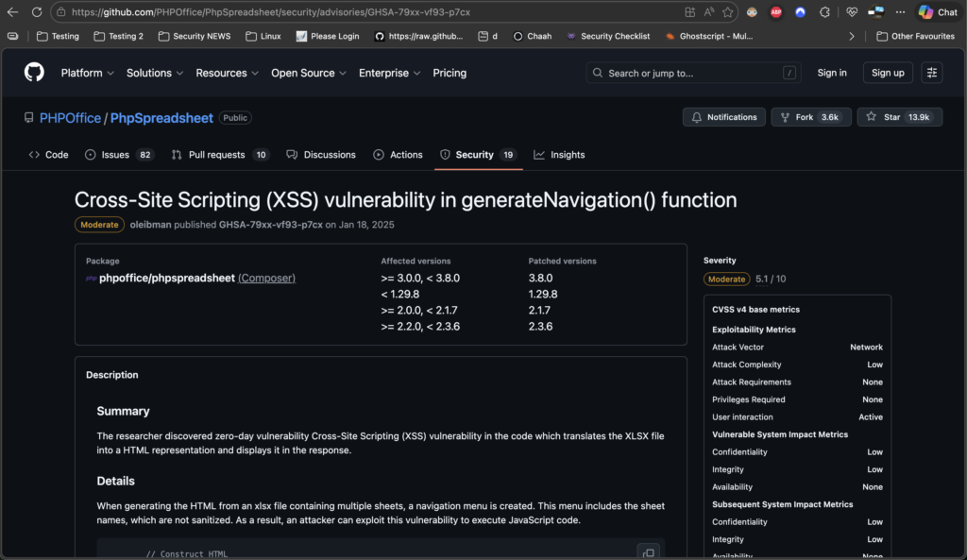Open the Security NEWS bookmark folder

(x=195, y=36)
